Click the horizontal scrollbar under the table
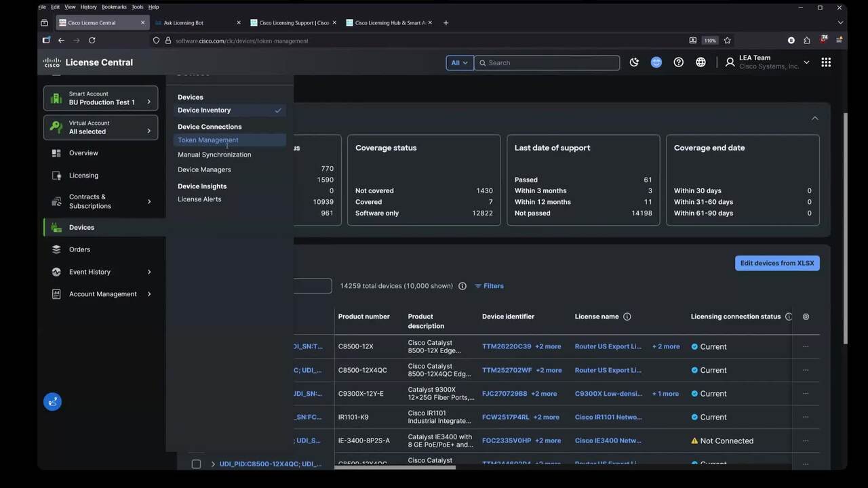Screen dimensions: 868x488 pyautogui.click(x=395, y=467)
